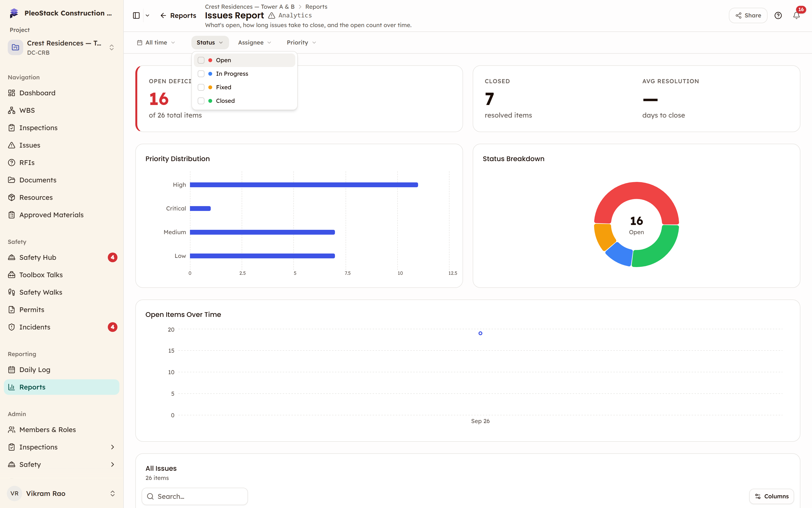Click the Safety Walks footprints icon
The image size is (812, 508).
(12, 292)
